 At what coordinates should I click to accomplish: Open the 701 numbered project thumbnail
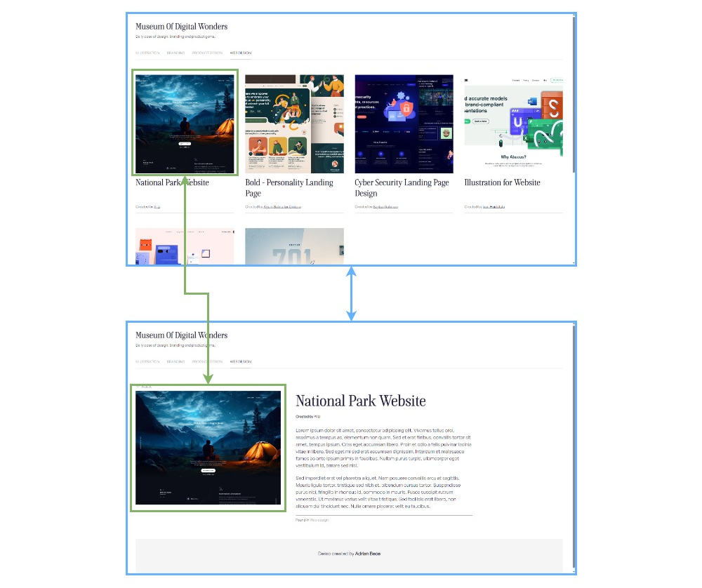[x=294, y=246]
